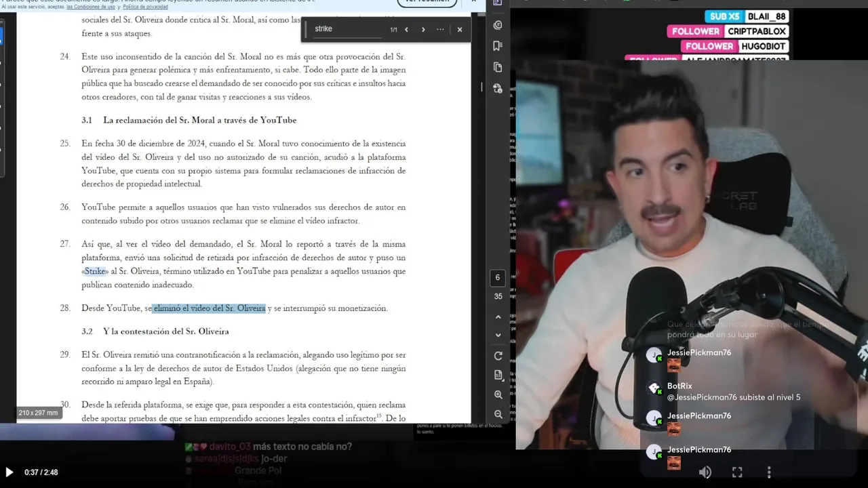Image resolution: width=868 pixels, height=488 pixels.
Task: Play the video
Action: pyautogui.click(x=9, y=472)
